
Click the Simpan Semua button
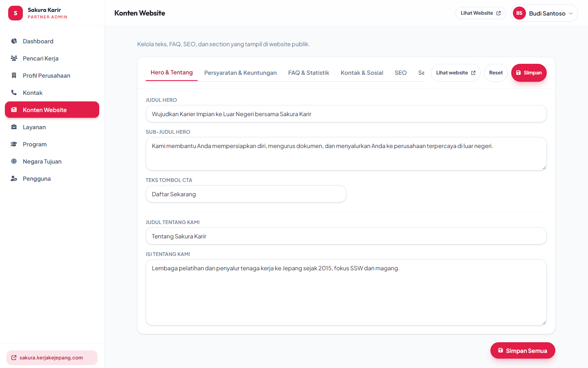(x=523, y=350)
